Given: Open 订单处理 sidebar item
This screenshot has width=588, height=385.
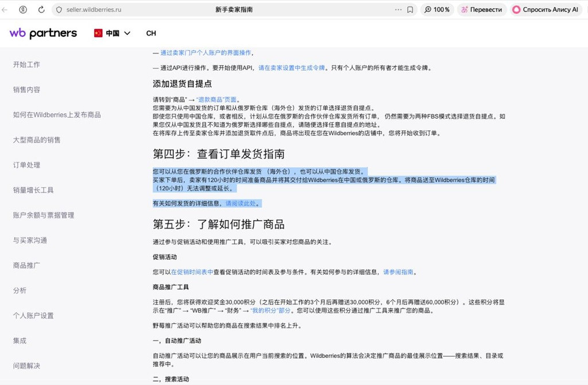Looking at the screenshot, I should [26, 165].
